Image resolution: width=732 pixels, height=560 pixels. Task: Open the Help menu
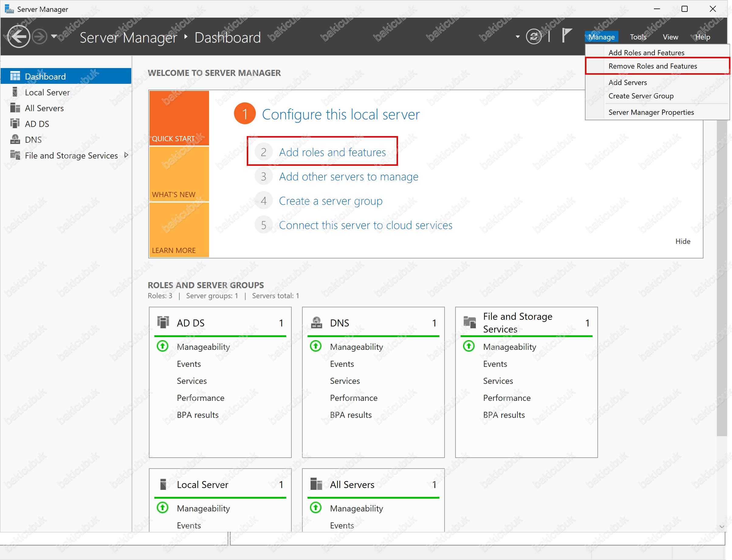pos(702,37)
